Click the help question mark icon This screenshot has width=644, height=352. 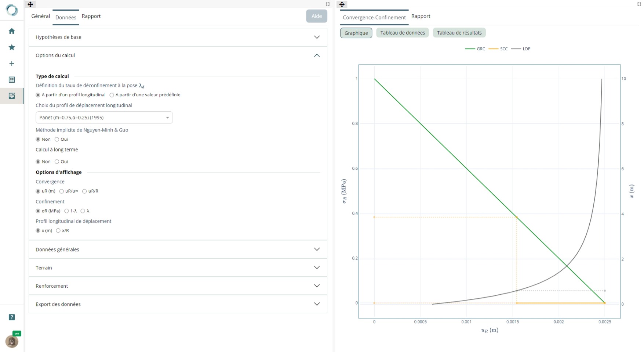(x=12, y=317)
